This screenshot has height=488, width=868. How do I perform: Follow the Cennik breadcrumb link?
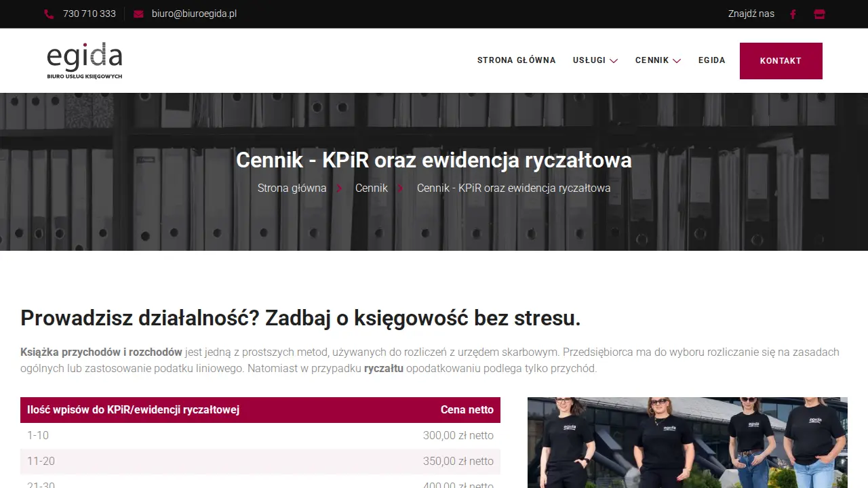372,188
